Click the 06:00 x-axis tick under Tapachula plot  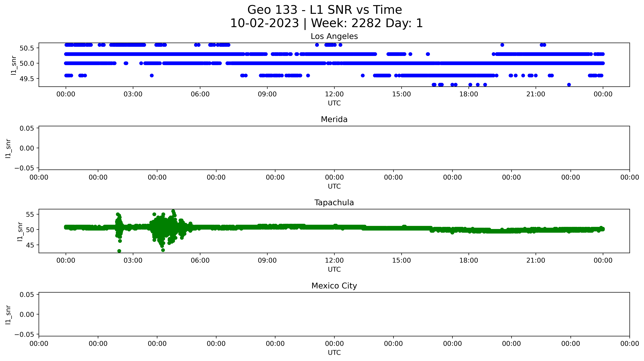(200, 261)
